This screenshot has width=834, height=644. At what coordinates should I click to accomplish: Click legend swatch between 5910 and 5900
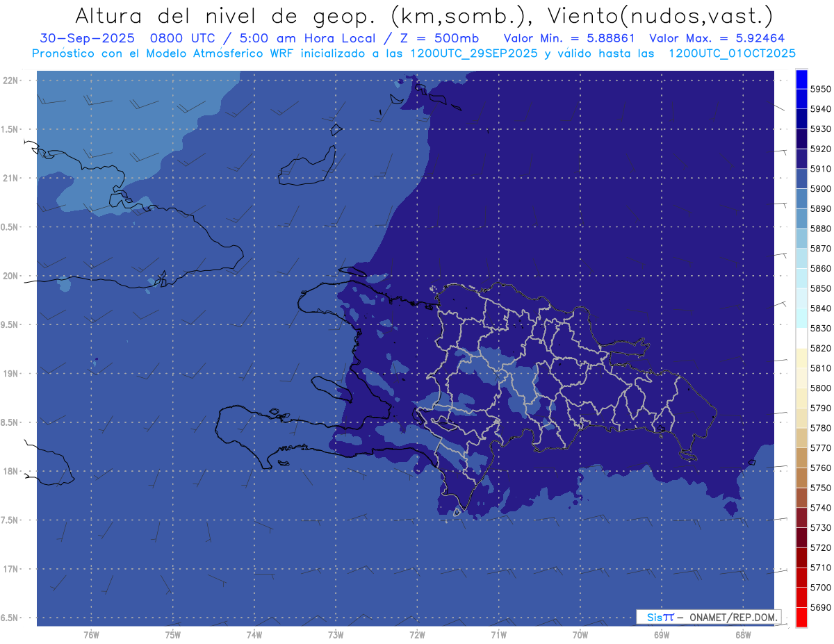[x=801, y=179]
